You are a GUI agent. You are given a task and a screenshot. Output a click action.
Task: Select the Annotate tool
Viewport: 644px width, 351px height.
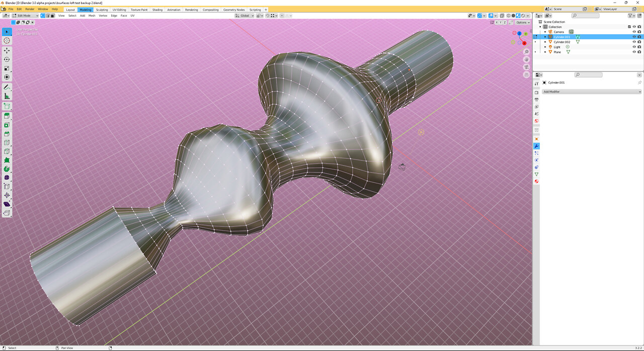tap(7, 87)
